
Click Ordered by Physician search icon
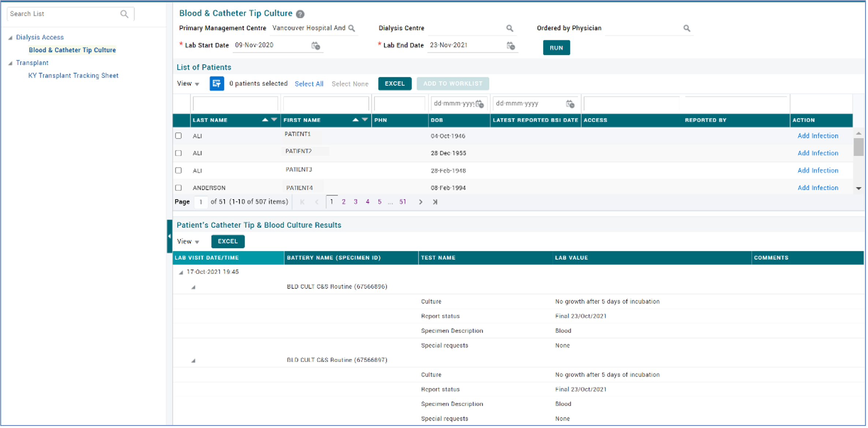click(687, 28)
